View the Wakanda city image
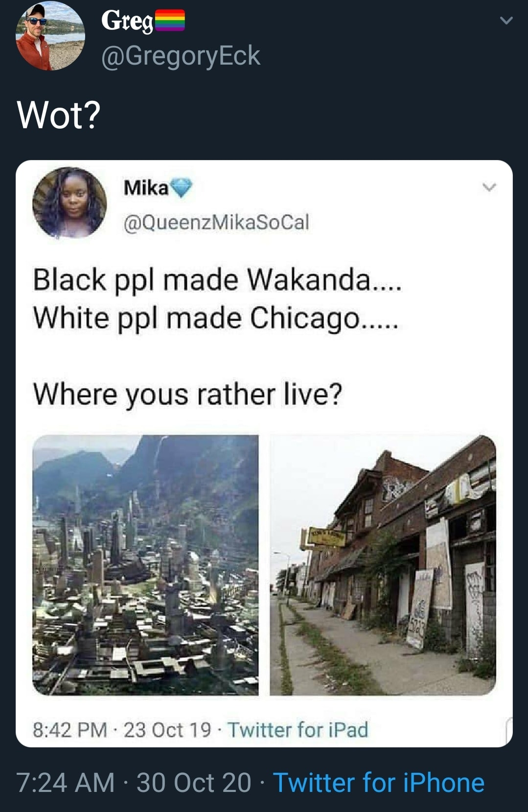 [x=145, y=565]
